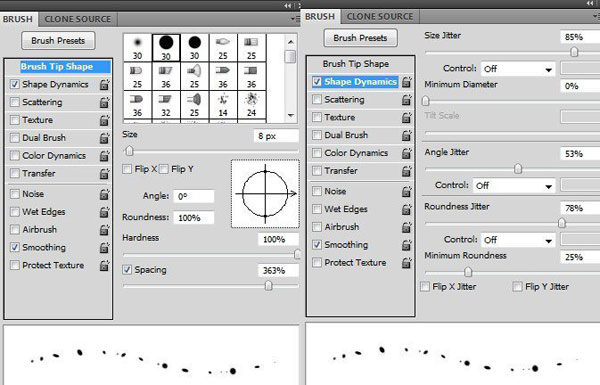
Task: Click Airbrush lock icon in right panel
Action: pos(407,227)
